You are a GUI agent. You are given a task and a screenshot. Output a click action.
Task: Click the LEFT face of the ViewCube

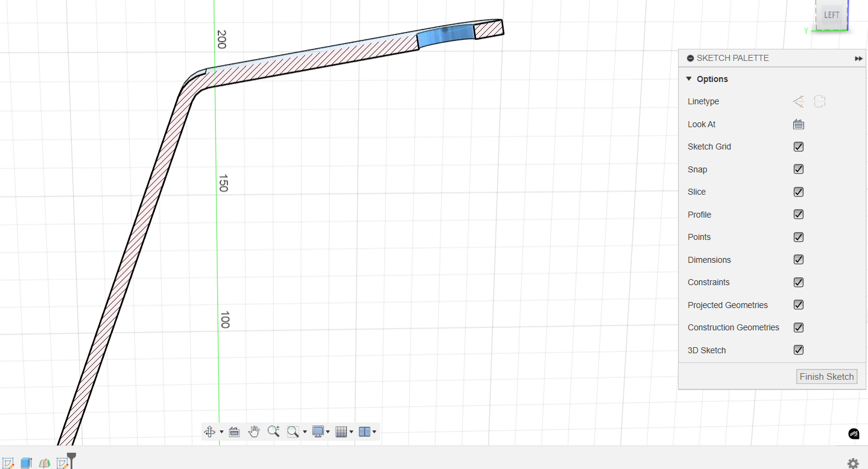click(x=831, y=15)
